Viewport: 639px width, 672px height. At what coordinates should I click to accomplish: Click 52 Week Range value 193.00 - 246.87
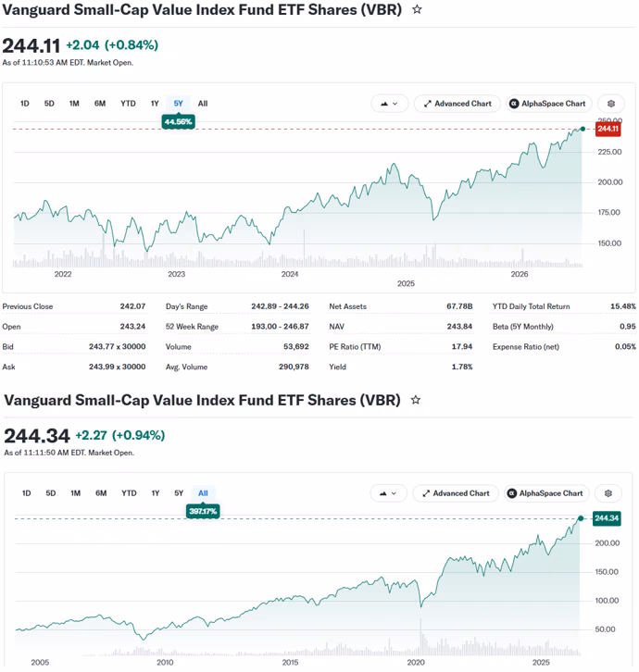[280, 327]
